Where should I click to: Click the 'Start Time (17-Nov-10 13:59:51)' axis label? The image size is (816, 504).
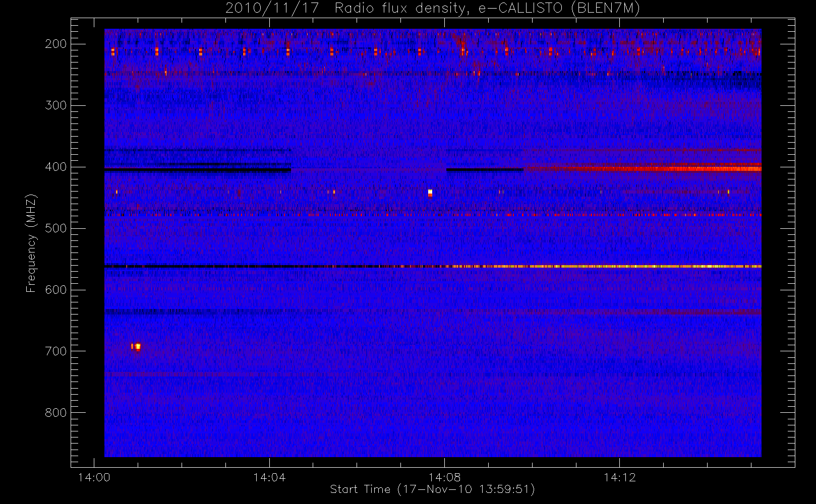tap(432, 489)
